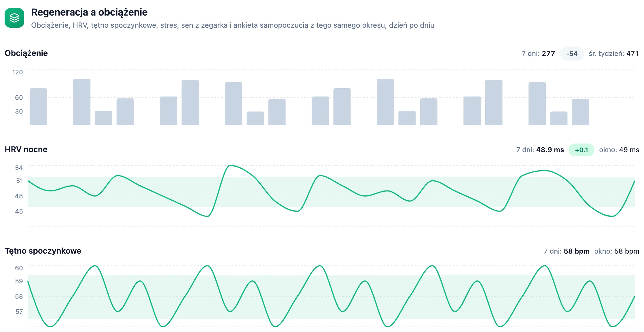Click the -54 load change badge
This screenshot has height=332, width=644.
click(x=572, y=54)
